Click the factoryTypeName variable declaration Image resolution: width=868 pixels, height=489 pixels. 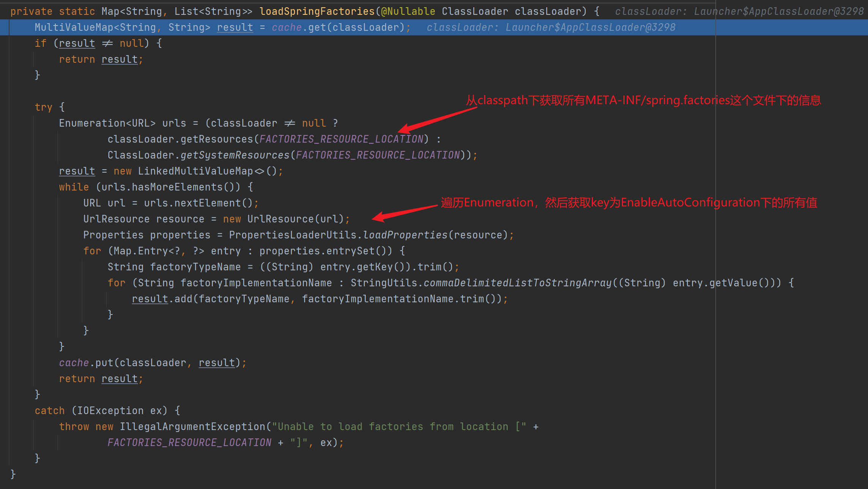(x=195, y=267)
